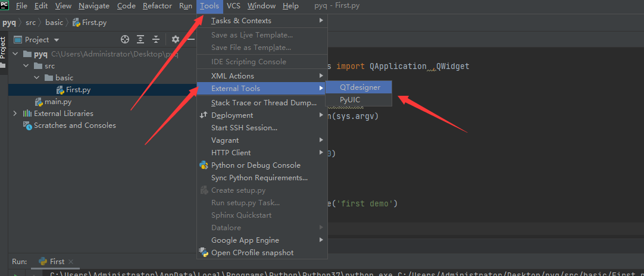Image resolution: width=644 pixels, height=276 pixels.
Task: Click the External Libraries bars icon
Action: pos(27,114)
